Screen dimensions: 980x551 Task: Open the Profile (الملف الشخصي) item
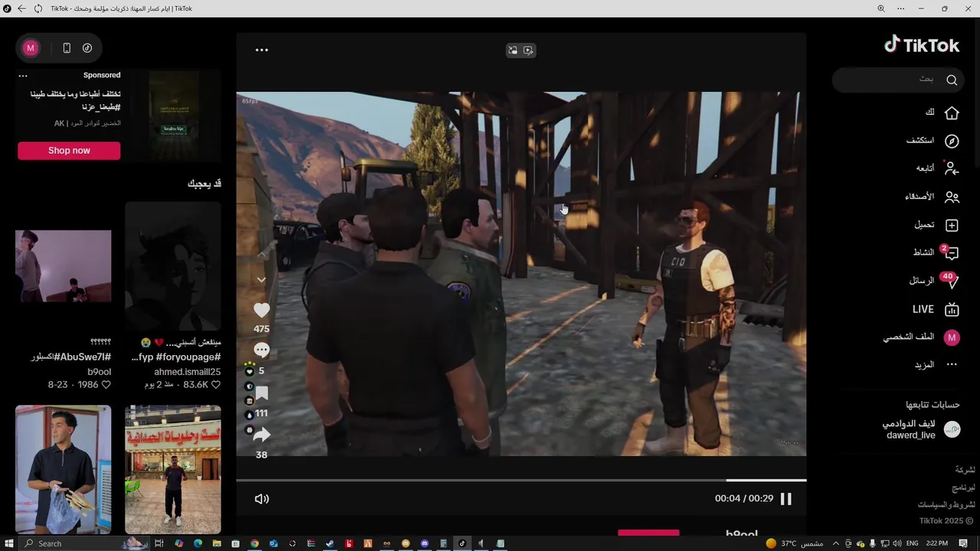(921, 337)
